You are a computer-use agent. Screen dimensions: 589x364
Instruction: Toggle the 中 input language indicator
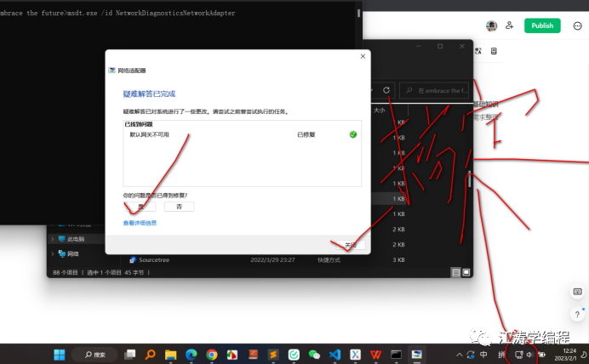coord(483,355)
